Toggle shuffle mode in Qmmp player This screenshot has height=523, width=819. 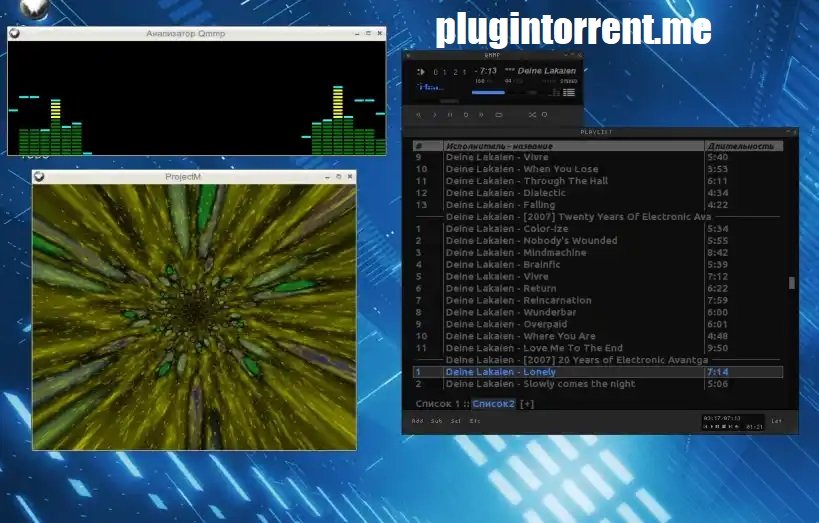pos(532,115)
